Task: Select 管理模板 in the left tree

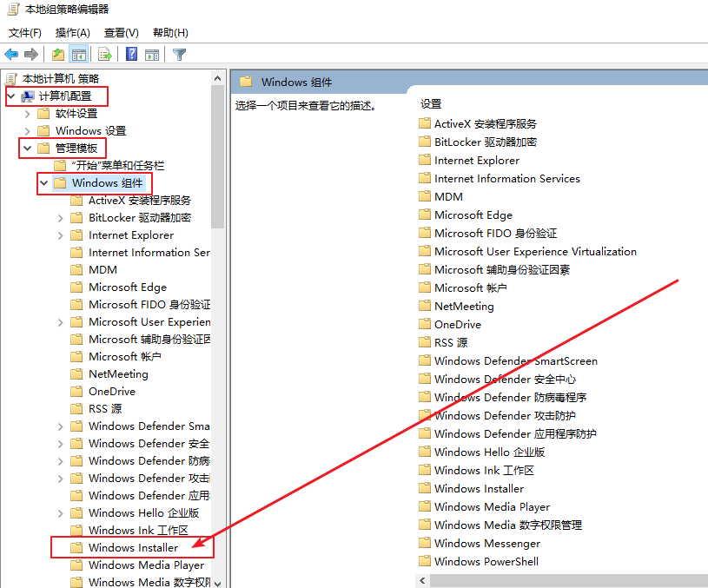Action: click(x=76, y=148)
